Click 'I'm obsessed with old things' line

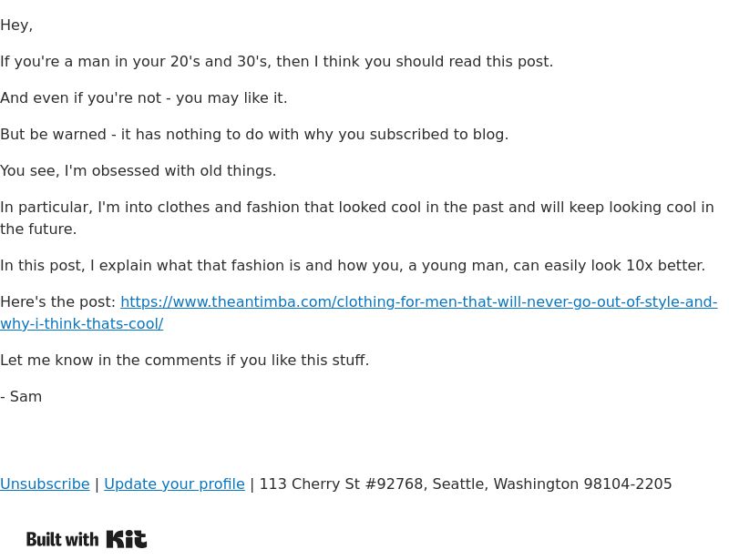tap(139, 171)
